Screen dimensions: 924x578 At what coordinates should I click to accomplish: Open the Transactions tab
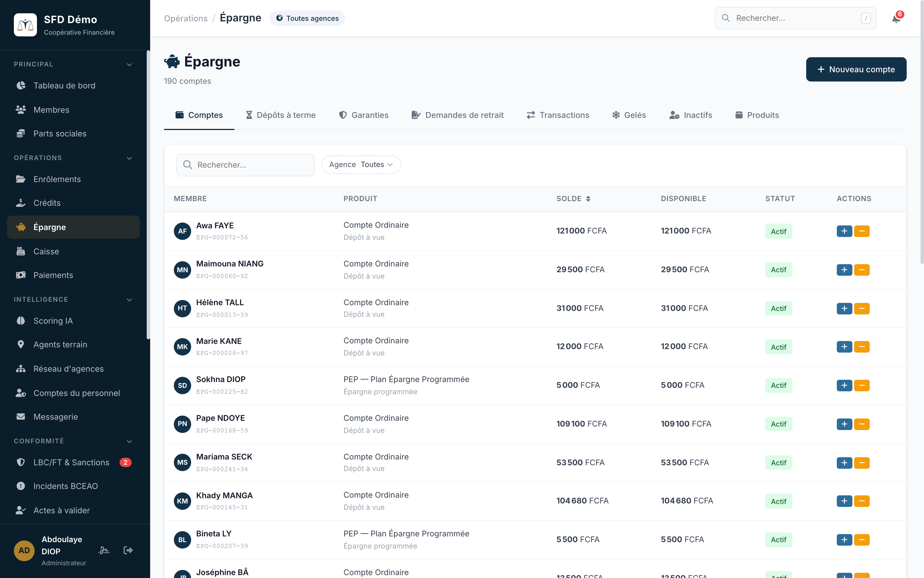click(x=558, y=115)
